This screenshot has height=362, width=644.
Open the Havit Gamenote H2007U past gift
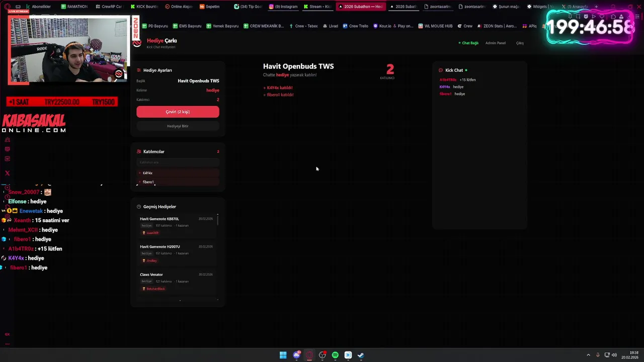pyautogui.click(x=176, y=253)
